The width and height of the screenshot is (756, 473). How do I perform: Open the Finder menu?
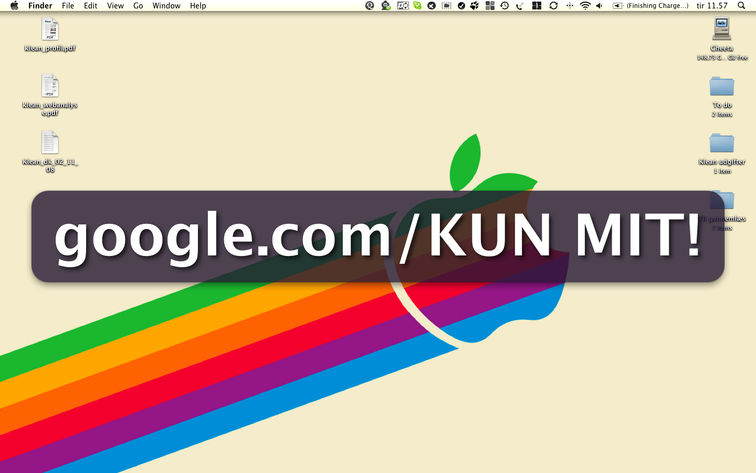[x=40, y=6]
